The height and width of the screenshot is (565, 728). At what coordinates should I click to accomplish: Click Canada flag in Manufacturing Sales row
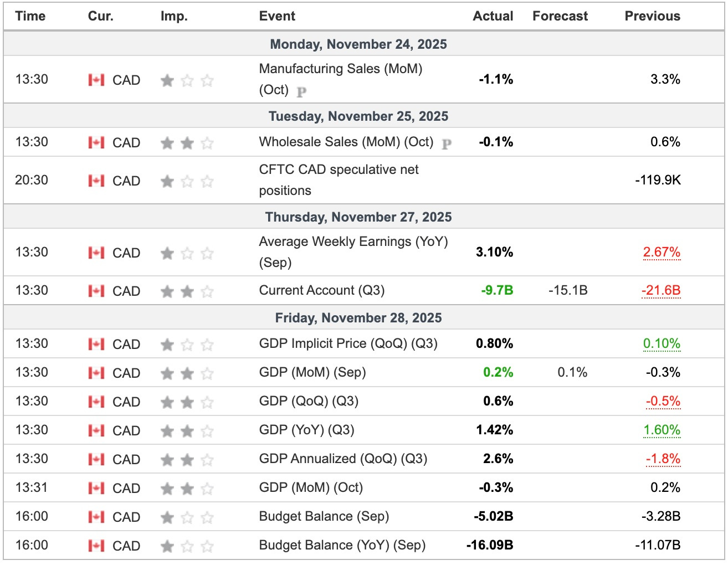coord(96,80)
